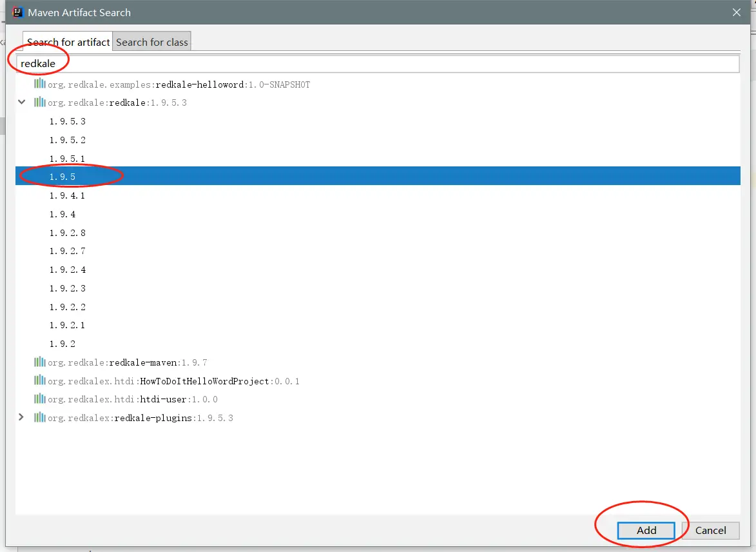Select version 1.9.2.1
The image size is (756, 552).
[67, 325]
